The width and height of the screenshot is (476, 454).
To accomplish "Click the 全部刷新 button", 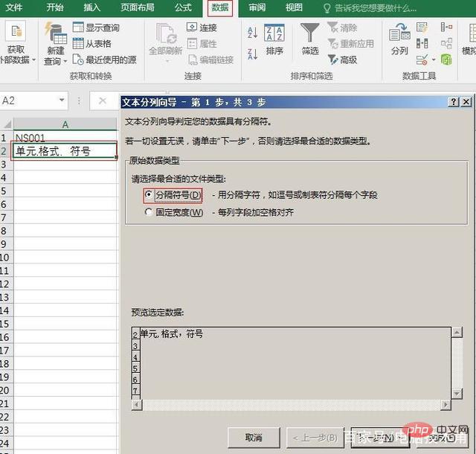I will (165, 41).
